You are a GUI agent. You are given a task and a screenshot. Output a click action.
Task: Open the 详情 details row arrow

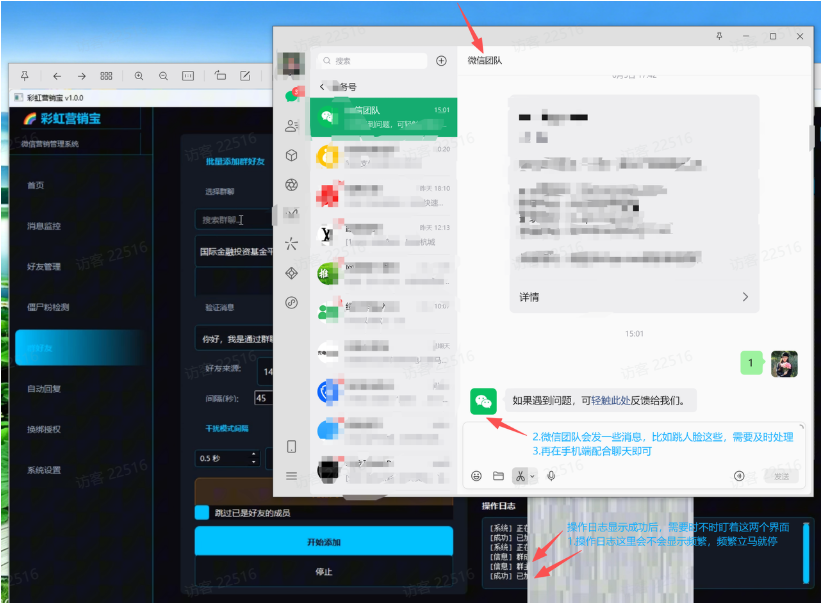pyautogui.click(x=745, y=297)
